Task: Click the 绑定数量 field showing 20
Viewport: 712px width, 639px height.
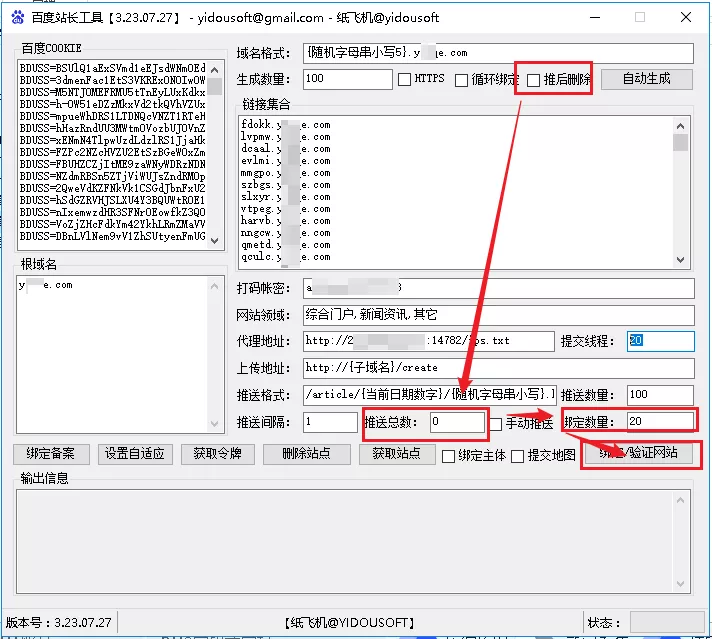Action: (660, 421)
